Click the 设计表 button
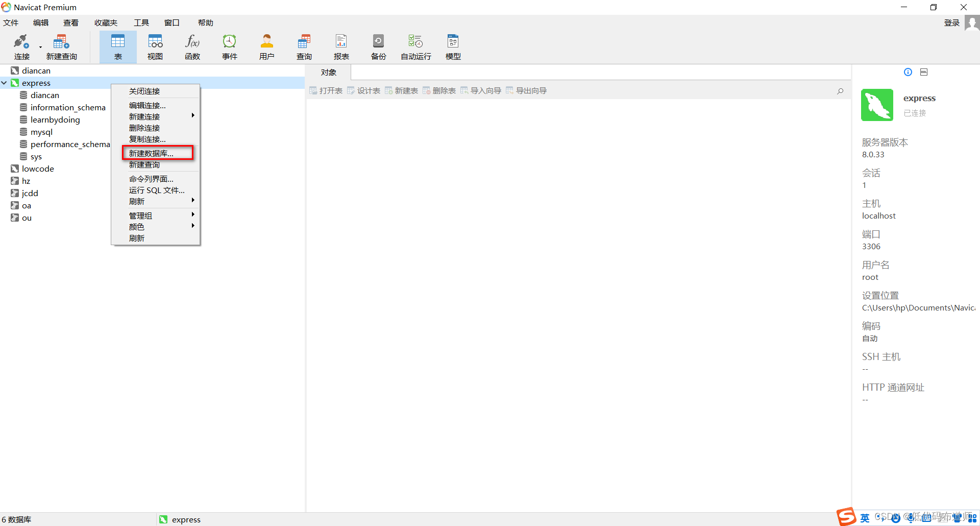Viewport: 980px width, 526px height. (x=364, y=91)
